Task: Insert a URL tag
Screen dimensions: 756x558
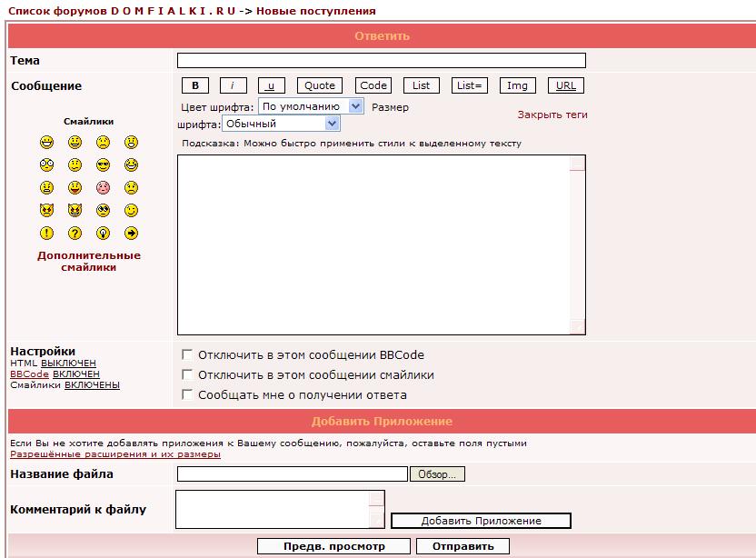Action: tap(566, 85)
